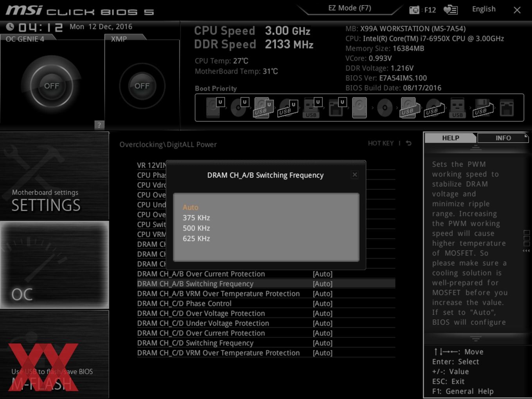Select the legacy USB key boot icon
The image size is (532, 399).
tap(457, 108)
